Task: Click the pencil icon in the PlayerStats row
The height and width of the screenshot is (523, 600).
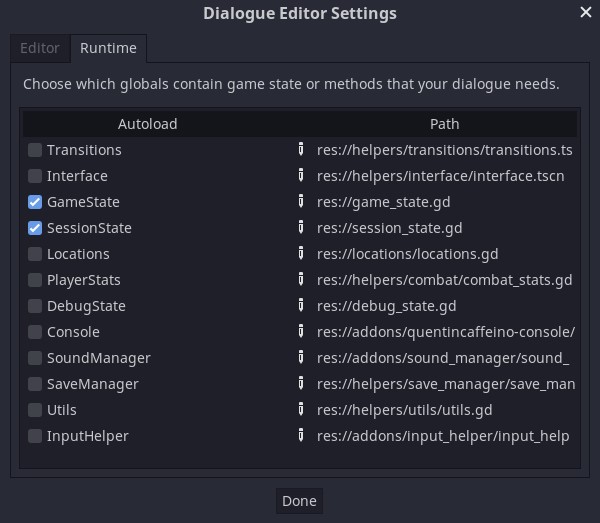Action: click(x=301, y=279)
